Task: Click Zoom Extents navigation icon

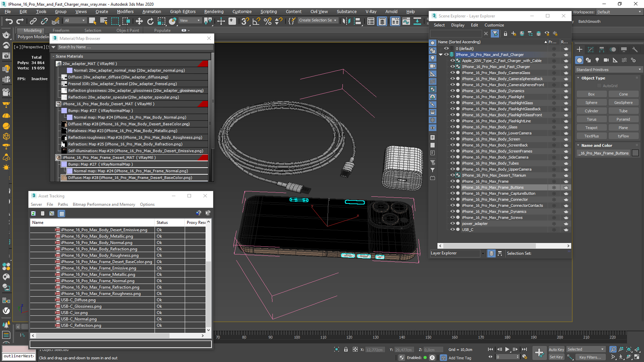Action: (629, 349)
